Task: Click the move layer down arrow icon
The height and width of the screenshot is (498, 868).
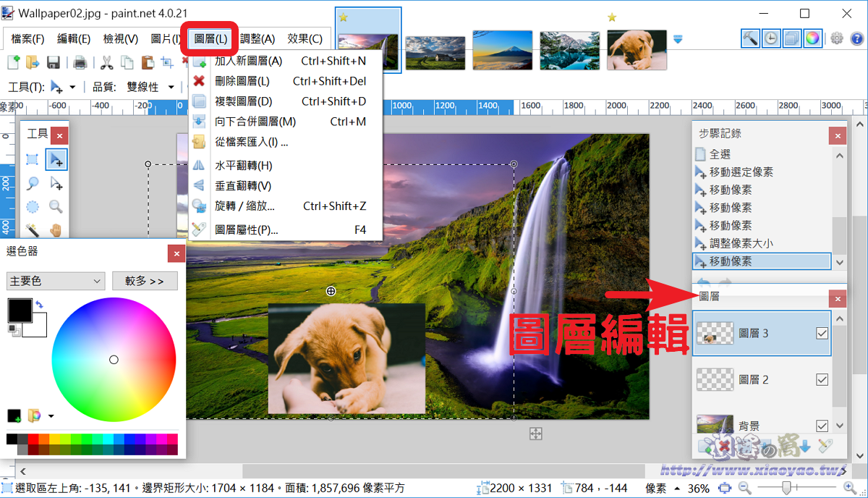Action: click(804, 447)
